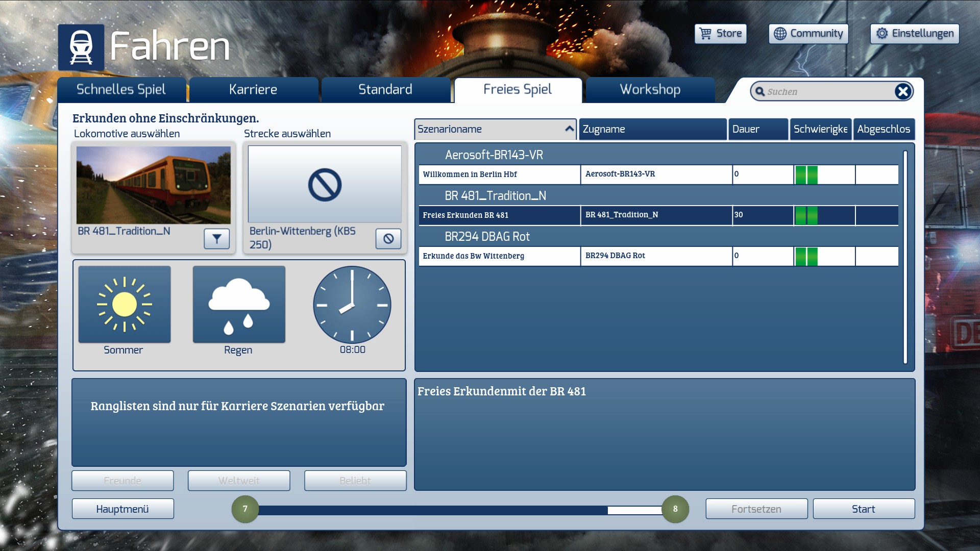Change the Regen weather cloud icon
Viewport: 980px width, 551px height.
239,305
